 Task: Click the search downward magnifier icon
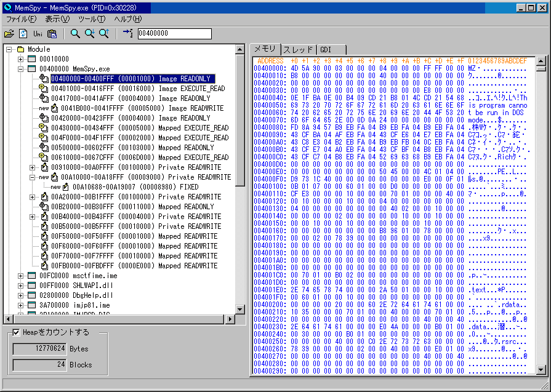(90, 34)
